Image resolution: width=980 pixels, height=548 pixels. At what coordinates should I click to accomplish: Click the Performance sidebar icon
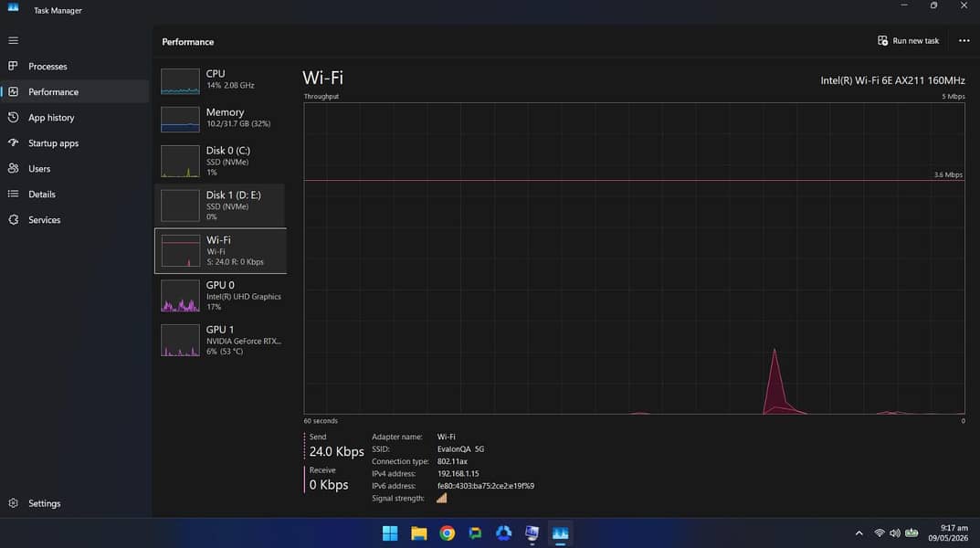click(x=13, y=91)
